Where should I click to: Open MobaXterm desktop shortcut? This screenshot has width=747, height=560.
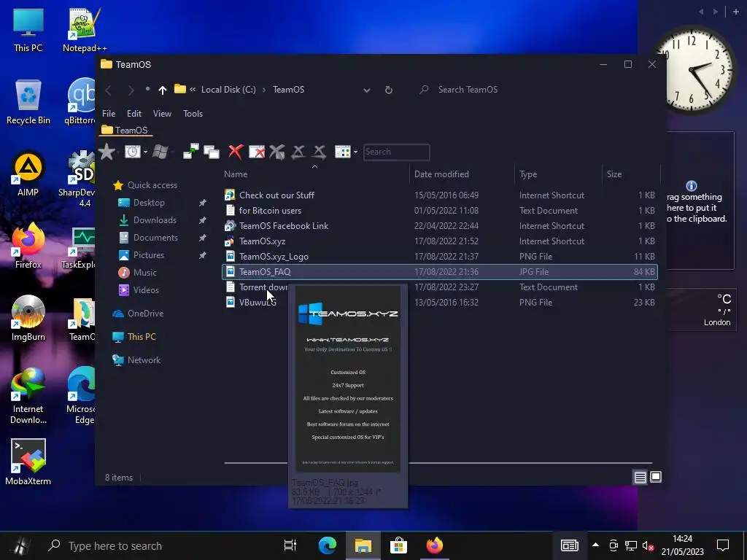tap(28, 462)
